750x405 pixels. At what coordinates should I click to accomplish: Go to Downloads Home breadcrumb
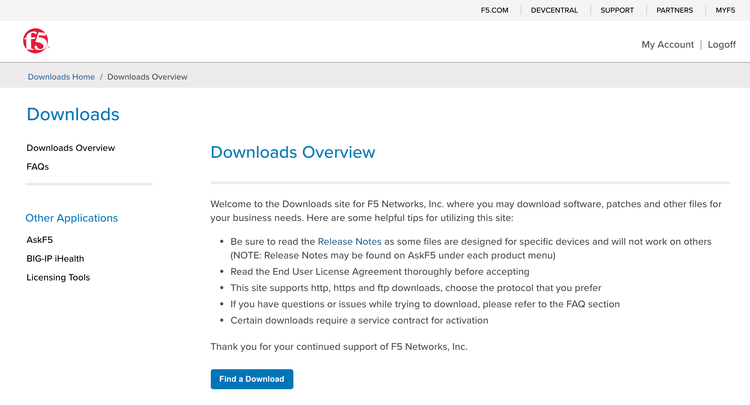coord(61,77)
